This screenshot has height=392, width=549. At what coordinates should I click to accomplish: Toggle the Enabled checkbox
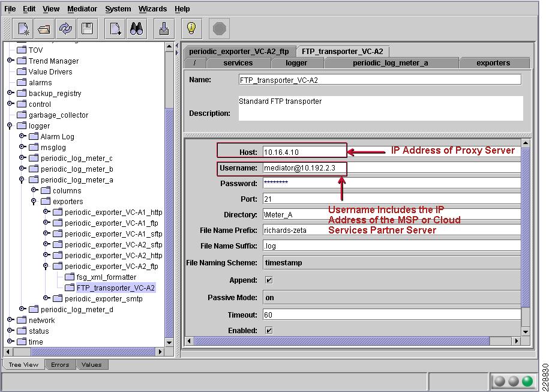pyautogui.click(x=269, y=330)
